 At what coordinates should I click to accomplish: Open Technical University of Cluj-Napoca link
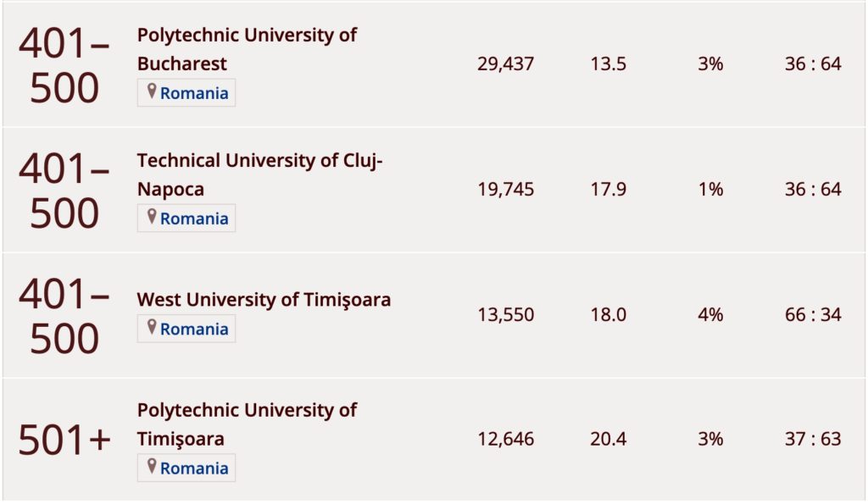(x=259, y=174)
